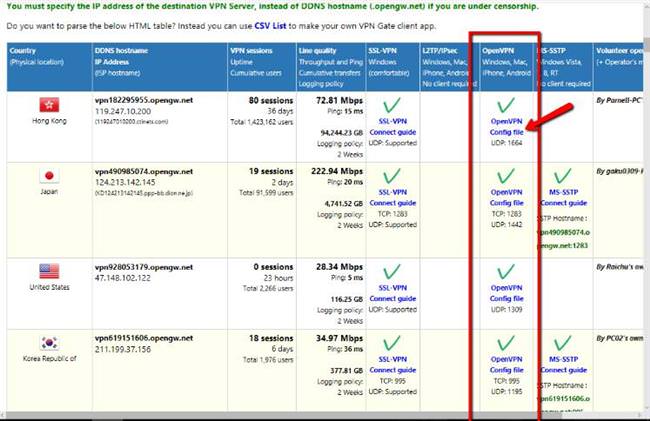This screenshot has width=650, height=421.
Task: Click the 34.97 Mbps throughput value
Action: click(339, 338)
